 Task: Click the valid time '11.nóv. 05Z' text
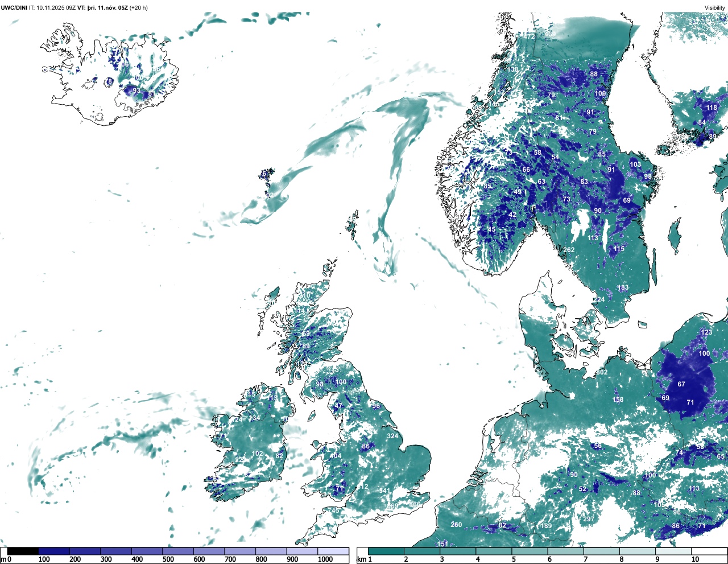pyautogui.click(x=113, y=7)
